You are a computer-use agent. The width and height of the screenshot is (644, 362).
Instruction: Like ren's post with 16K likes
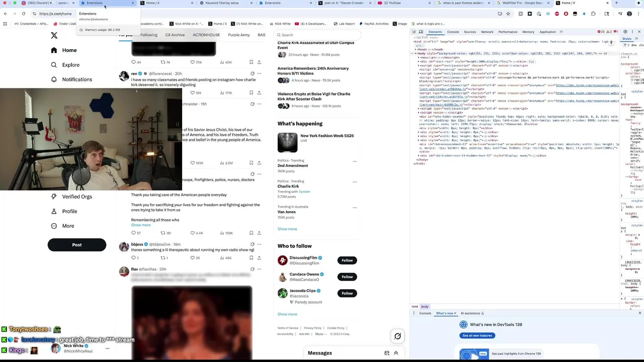196,93
